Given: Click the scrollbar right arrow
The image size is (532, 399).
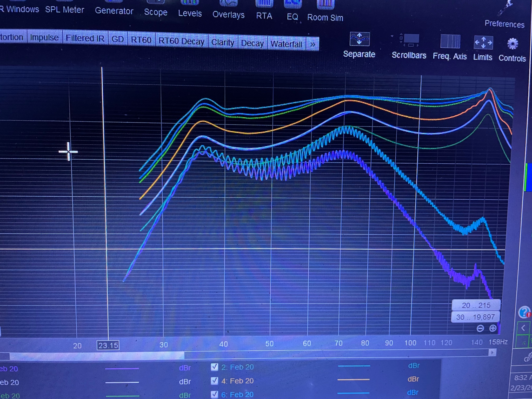Looking at the screenshot, I should point(492,352).
